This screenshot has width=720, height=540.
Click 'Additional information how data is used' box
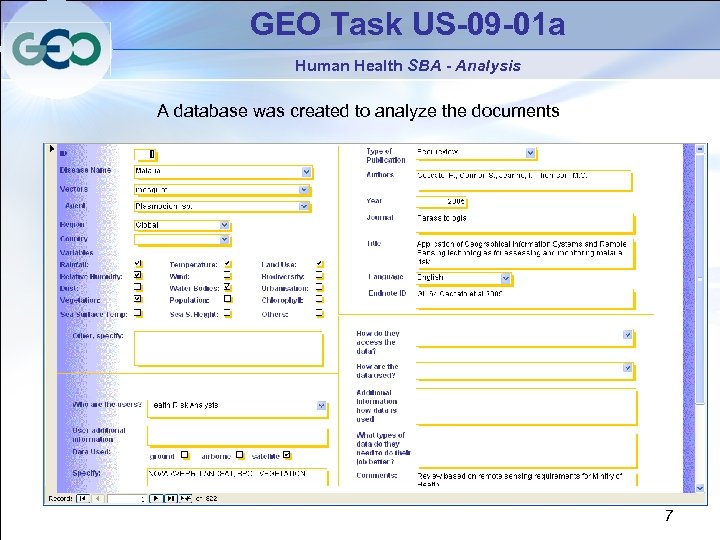(526, 406)
